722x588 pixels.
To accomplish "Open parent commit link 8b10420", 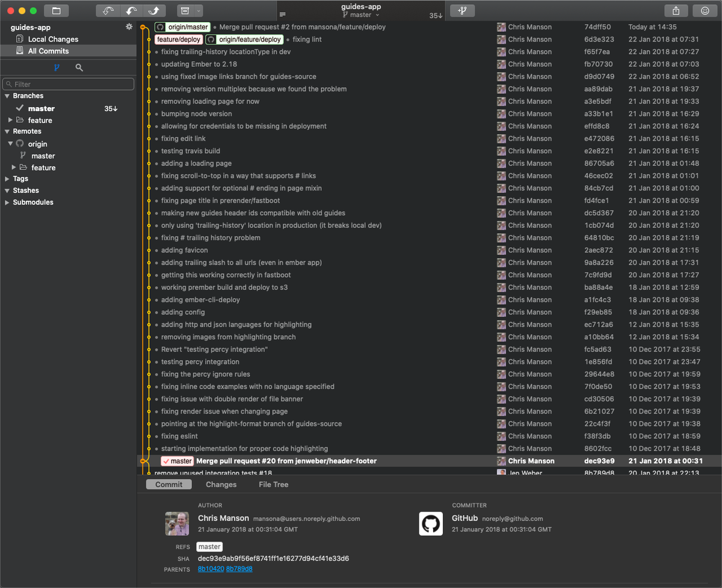I will point(211,569).
